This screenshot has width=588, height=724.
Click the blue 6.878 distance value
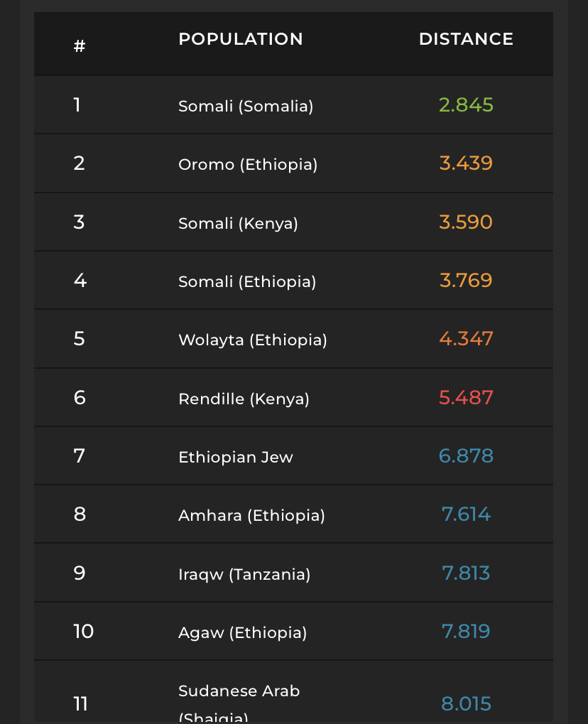click(466, 455)
